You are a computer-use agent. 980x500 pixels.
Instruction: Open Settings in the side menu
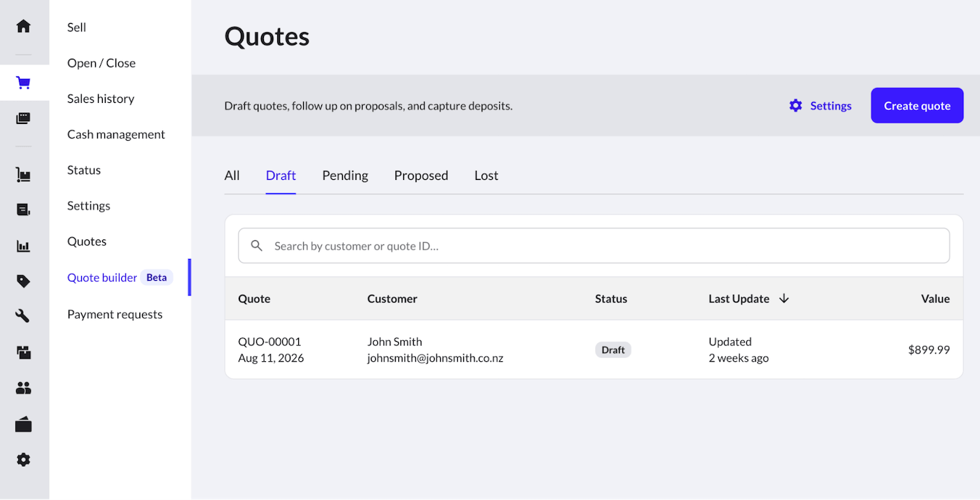89,206
